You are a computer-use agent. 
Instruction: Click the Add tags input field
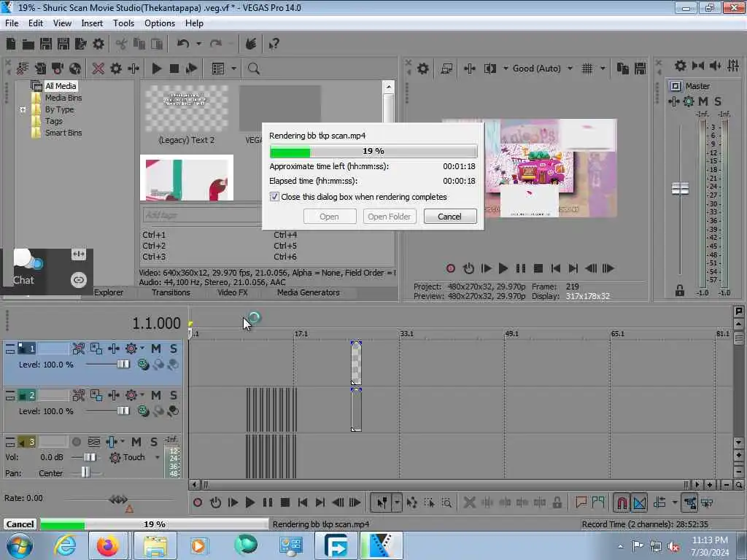point(202,215)
